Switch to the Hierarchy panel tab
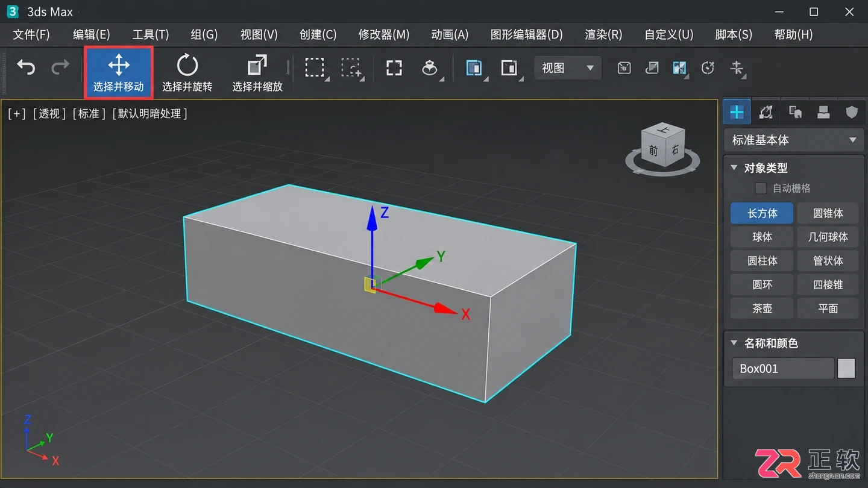Viewport: 868px width, 488px height. click(795, 112)
